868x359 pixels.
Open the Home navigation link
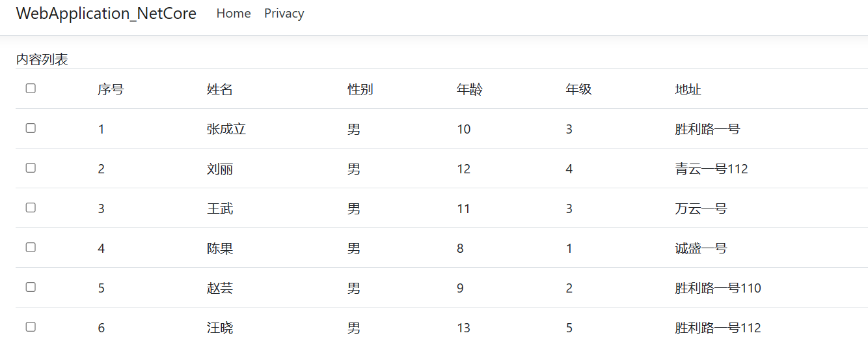pos(234,14)
